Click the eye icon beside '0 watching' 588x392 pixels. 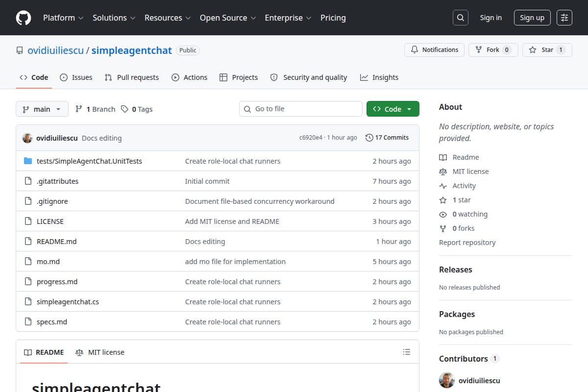click(x=443, y=214)
